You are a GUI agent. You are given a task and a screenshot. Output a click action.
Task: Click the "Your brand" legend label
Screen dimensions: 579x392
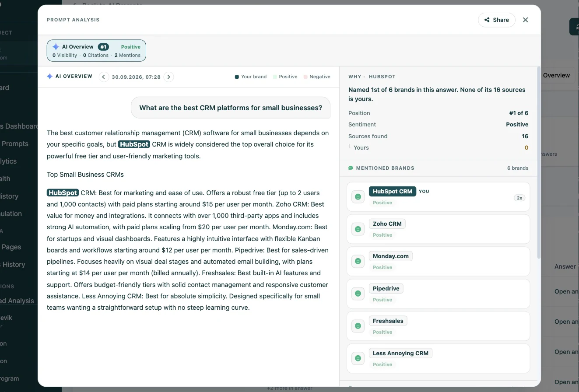pyautogui.click(x=254, y=77)
